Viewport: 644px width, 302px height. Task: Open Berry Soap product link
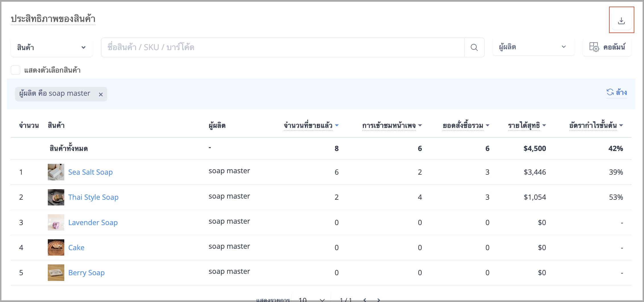(x=86, y=273)
